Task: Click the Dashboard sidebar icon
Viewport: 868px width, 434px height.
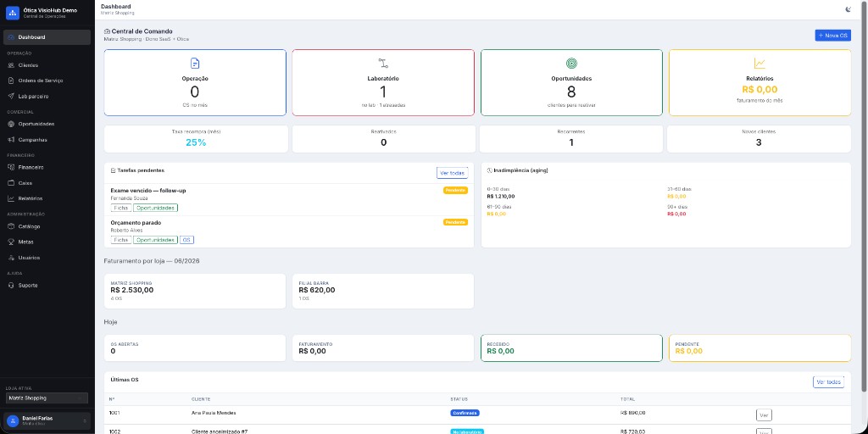Action: 11,37
